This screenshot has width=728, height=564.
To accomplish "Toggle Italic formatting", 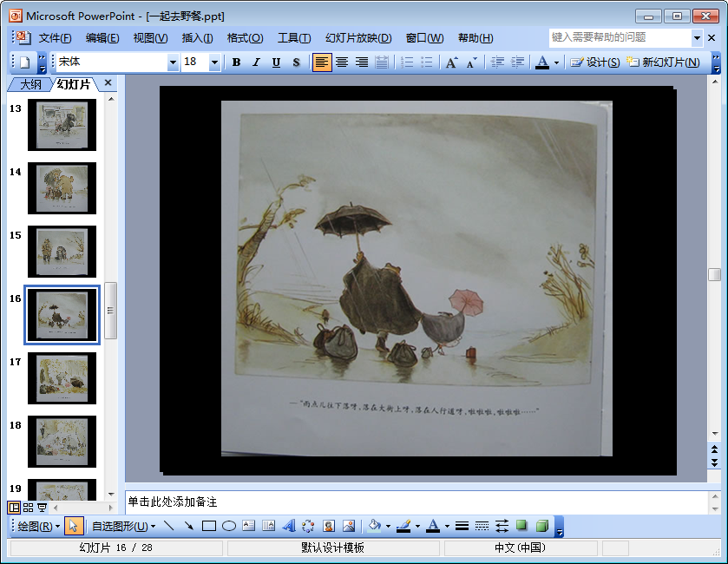I will 256,62.
